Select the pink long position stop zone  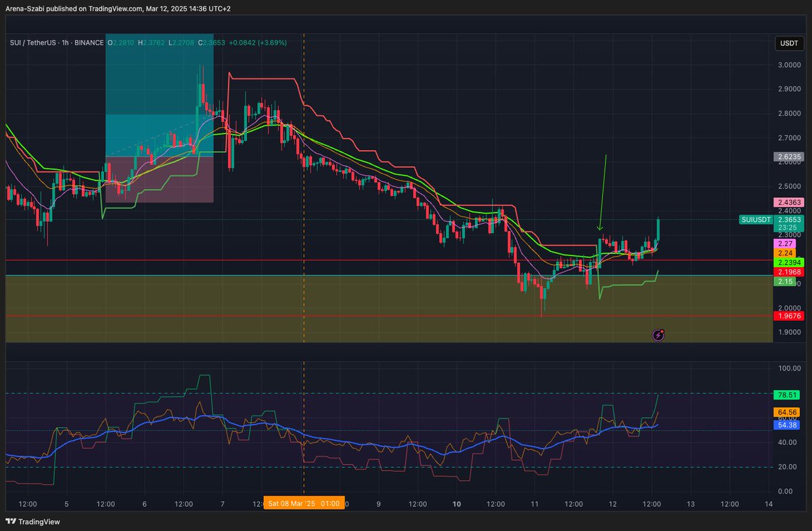[160, 179]
